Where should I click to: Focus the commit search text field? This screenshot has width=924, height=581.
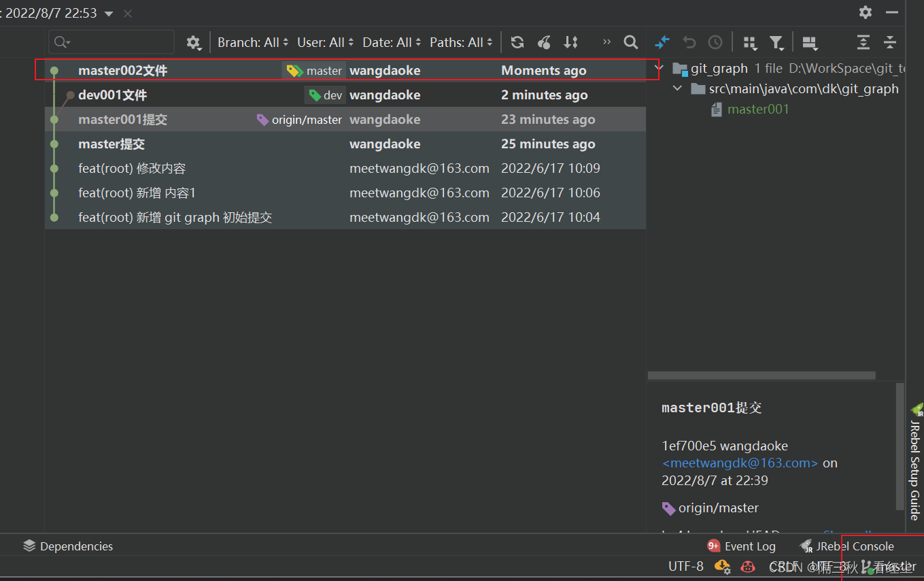(x=112, y=42)
